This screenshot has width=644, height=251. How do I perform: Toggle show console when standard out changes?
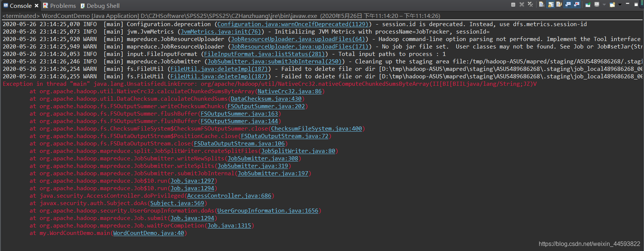pos(568,4)
